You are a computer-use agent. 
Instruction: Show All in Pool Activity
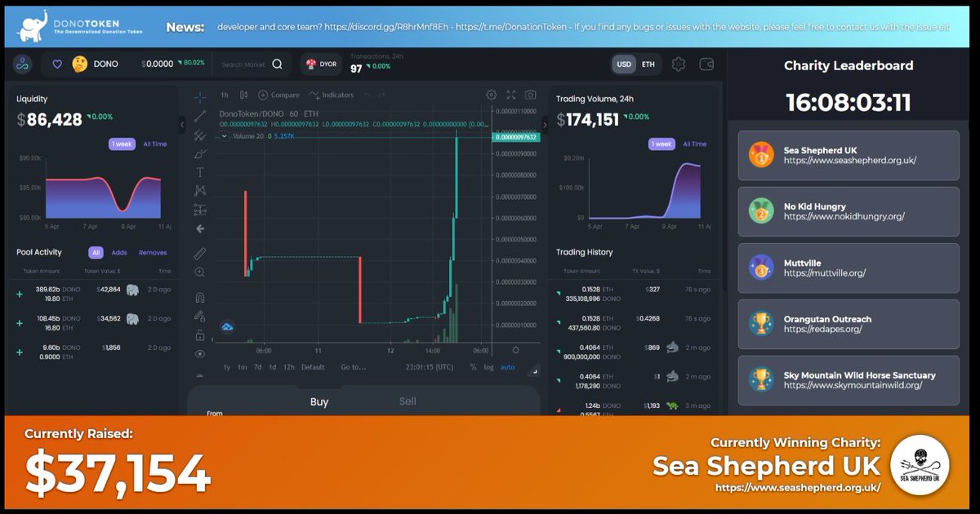[x=96, y=253]
